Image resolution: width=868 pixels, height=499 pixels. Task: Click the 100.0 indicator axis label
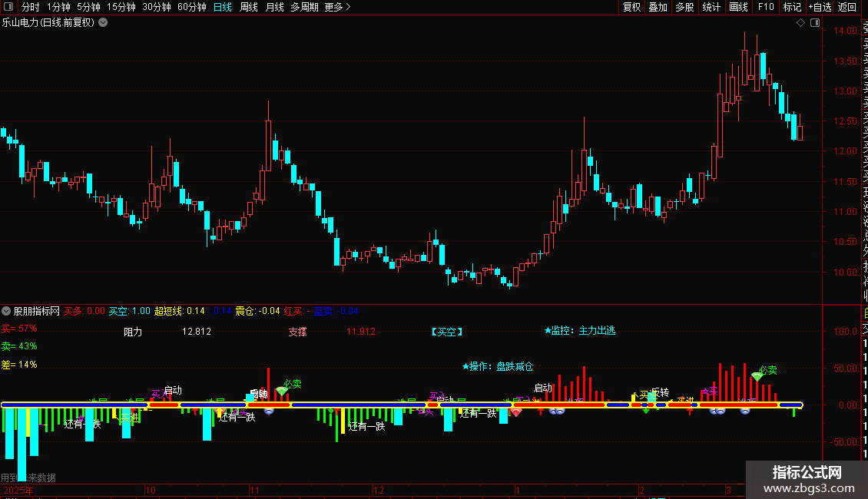click(845, 332)
